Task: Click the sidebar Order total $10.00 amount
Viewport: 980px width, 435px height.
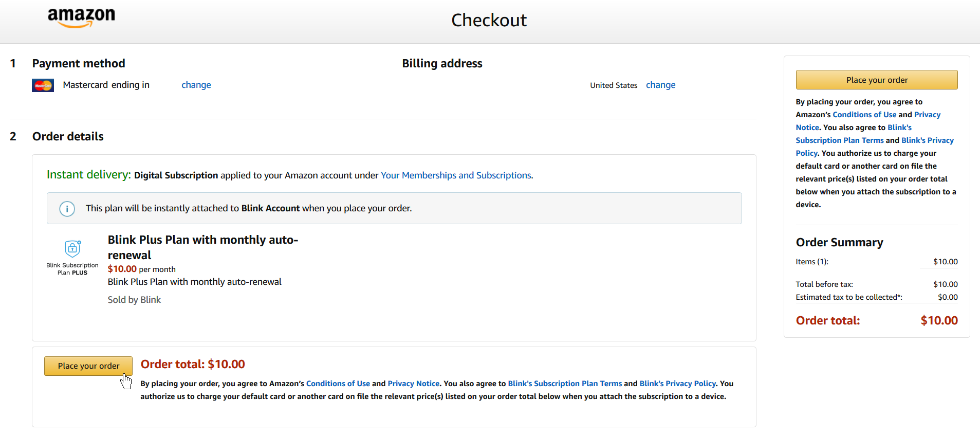Action: [939, 320]
